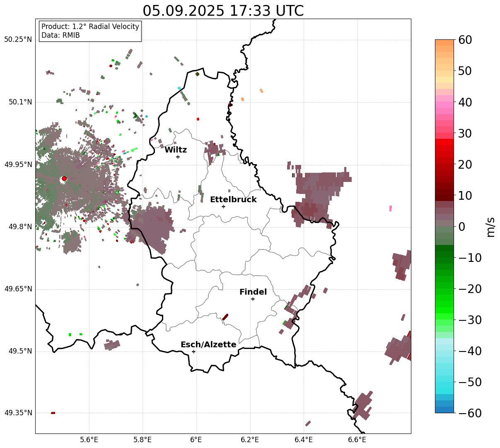Click the Ettelbruck station cross marker

coord(223,206)
